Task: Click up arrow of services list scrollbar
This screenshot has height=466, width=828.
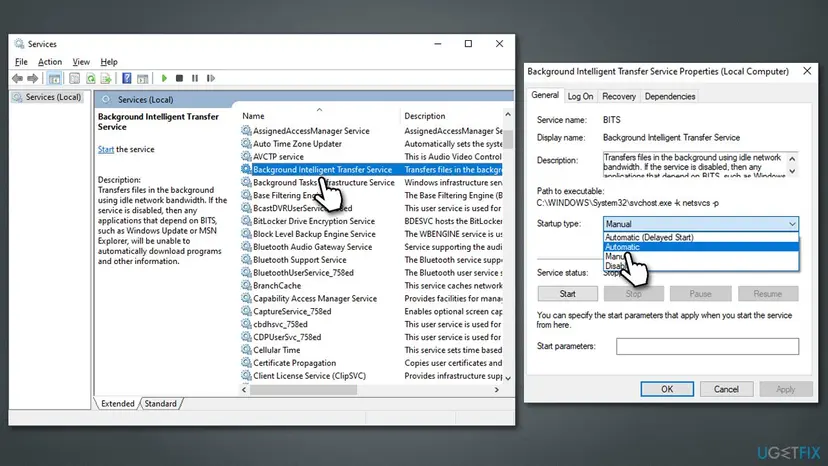Action: tap(508, 114)
